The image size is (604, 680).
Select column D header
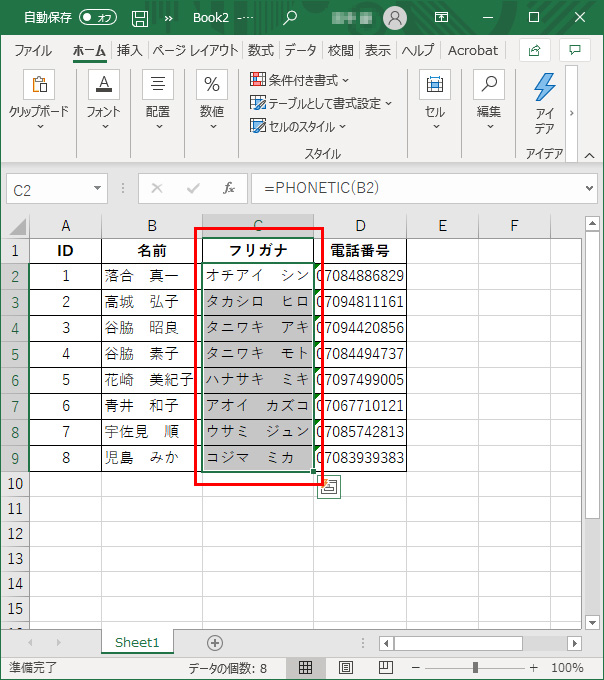[x=360, y=226]
